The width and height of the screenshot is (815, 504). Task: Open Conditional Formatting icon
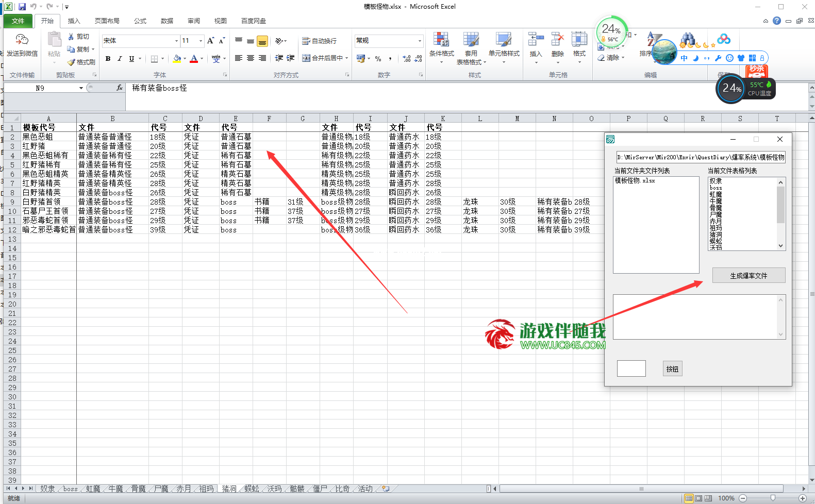pyautogui.click(x=441, y=40)
